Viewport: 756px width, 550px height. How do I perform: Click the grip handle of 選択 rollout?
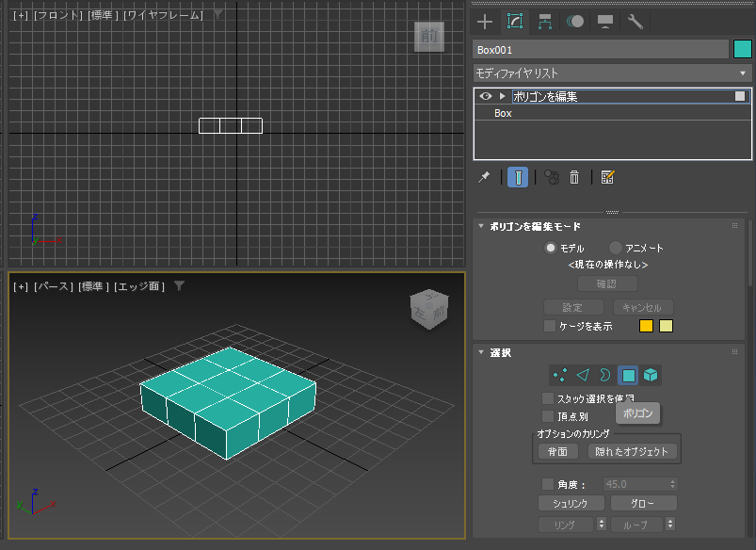[734, 352]
